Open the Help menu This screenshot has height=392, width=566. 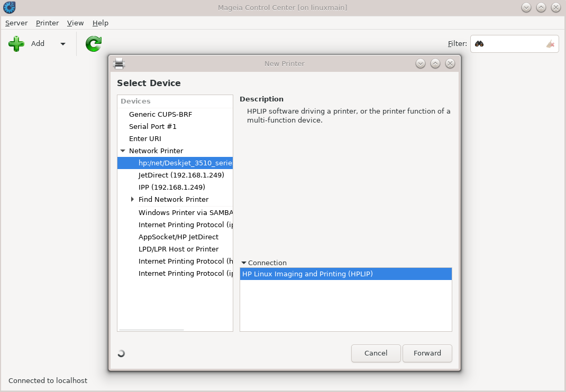pos(101,23)
